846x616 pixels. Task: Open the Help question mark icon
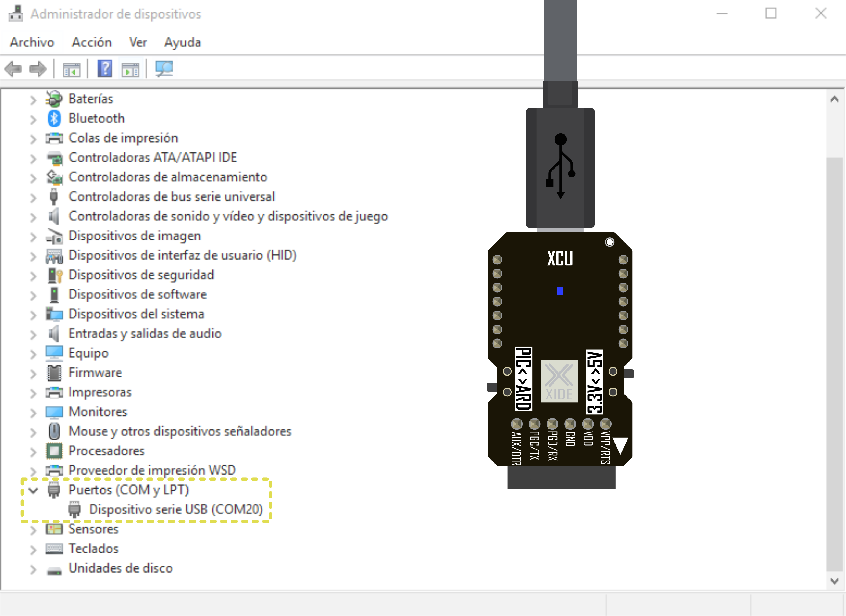[x=105, y=69]
